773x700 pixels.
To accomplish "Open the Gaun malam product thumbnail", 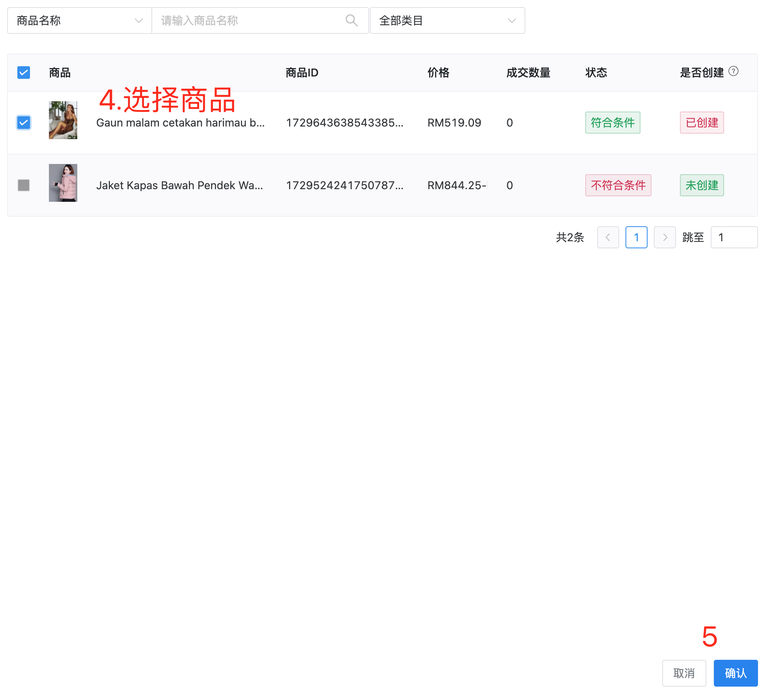I will click(63, 120).
